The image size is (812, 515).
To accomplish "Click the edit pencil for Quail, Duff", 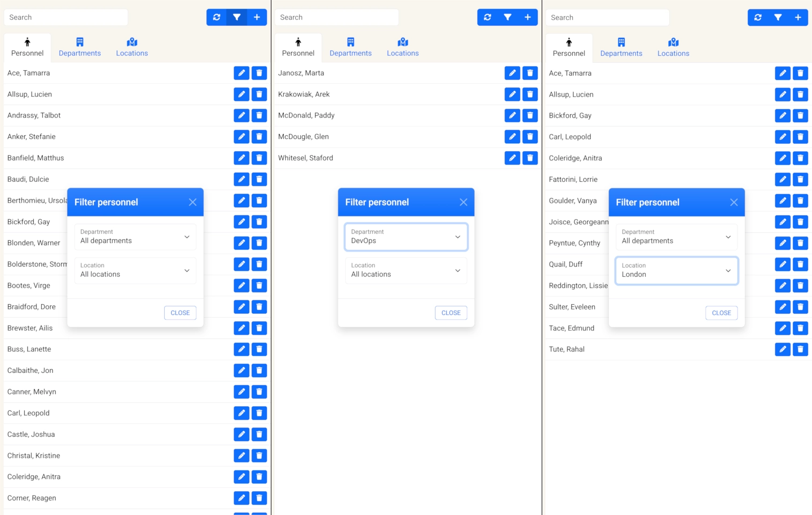I will 783,264.
